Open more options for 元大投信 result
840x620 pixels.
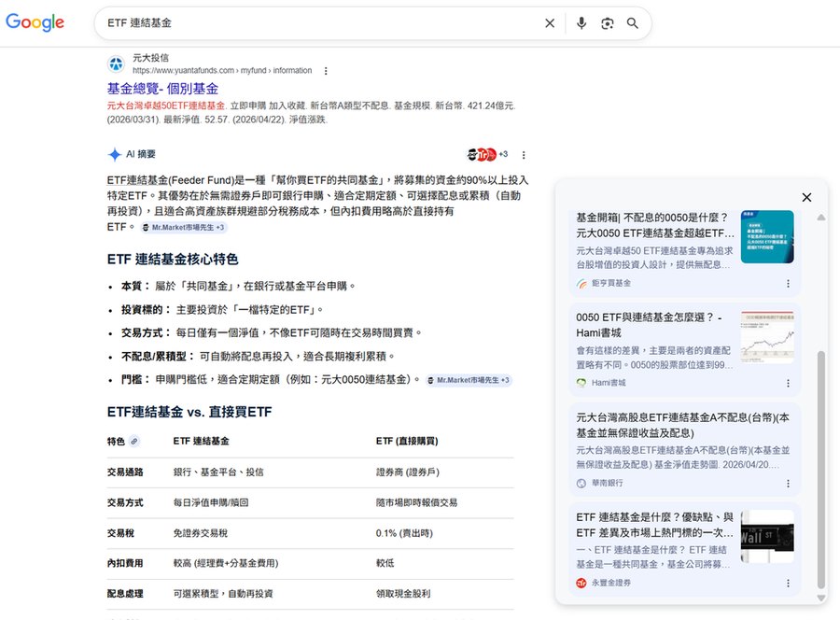coord(326,71)
